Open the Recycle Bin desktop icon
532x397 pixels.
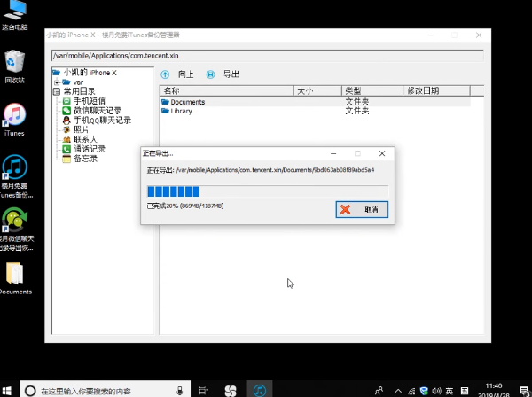tap(14, 66)
